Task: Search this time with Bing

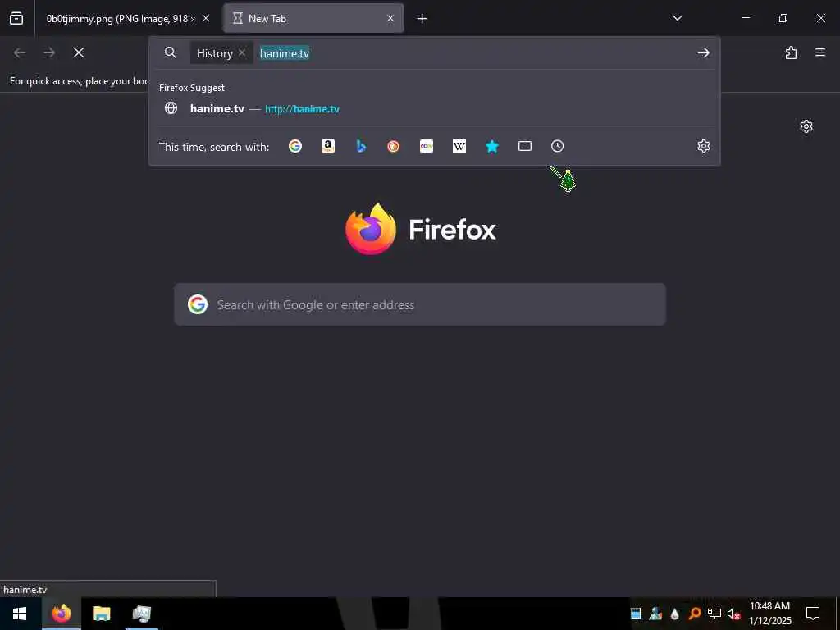Action: 361,146
